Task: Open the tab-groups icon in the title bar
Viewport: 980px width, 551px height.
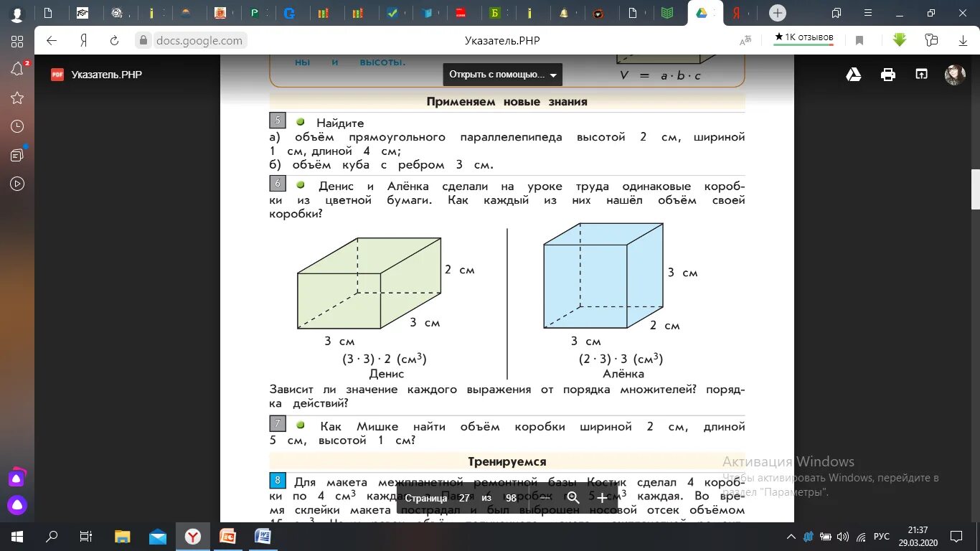Action: [837, 13]
